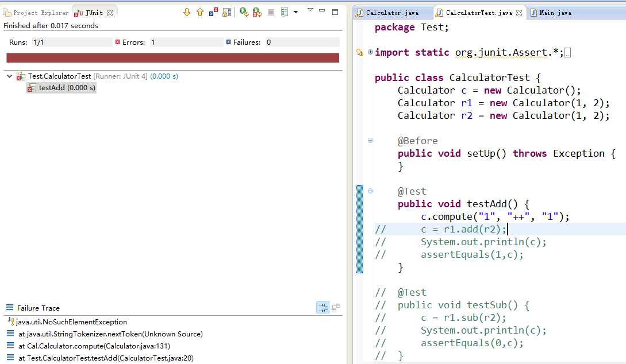Select Calculator.compute stack frame line
The width and height of the screenshot is (626, 364).
click(x=94, y=346)
